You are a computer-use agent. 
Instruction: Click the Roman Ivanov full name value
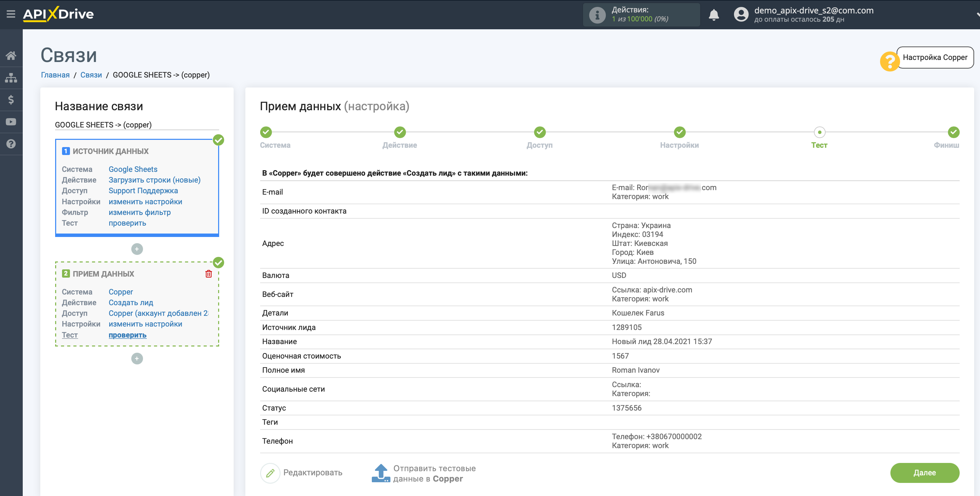click(x=635, y=370)
